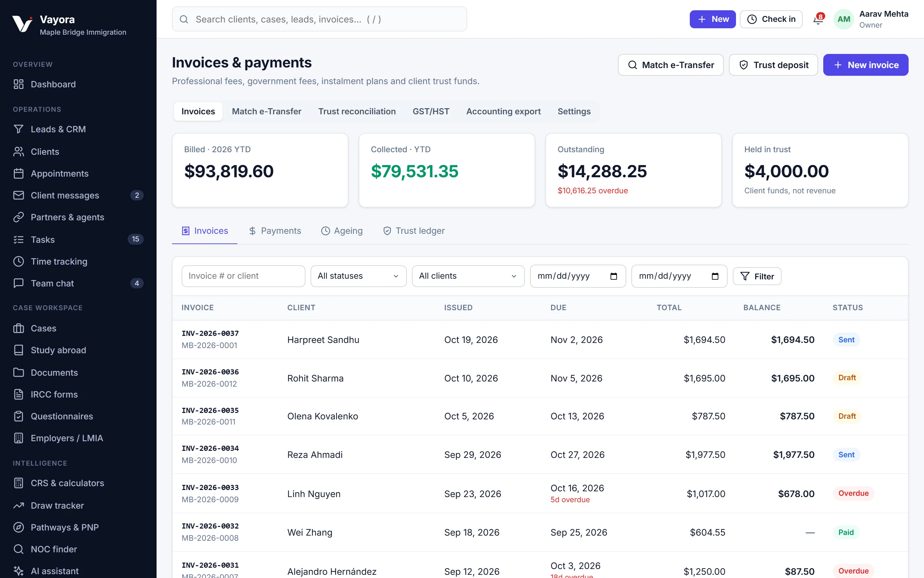Open the Dashboard sidebar icon
Image resolution: width=924 pixels, height=578 pixels.
18,84
